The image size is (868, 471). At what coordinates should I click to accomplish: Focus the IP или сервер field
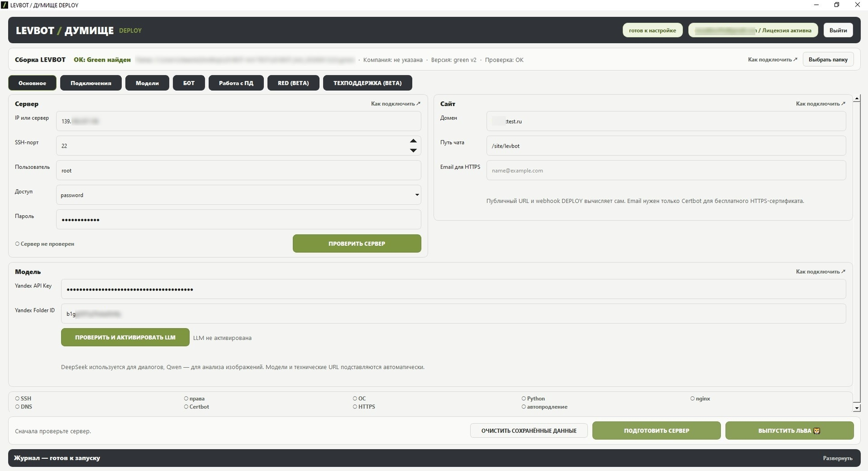(x=238, y=121)
